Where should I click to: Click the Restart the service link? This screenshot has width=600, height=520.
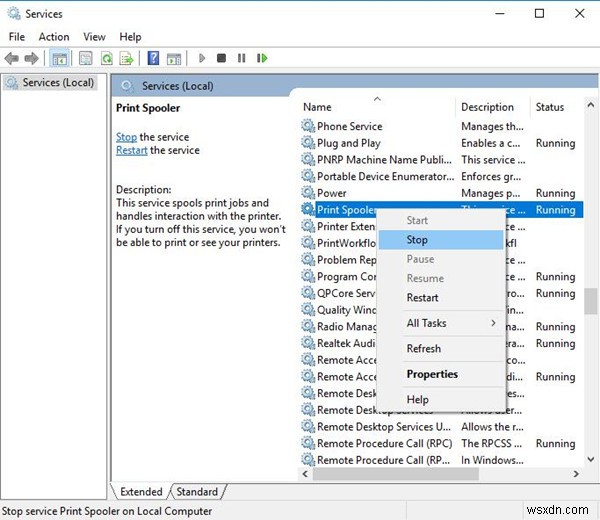click(131, 150)
